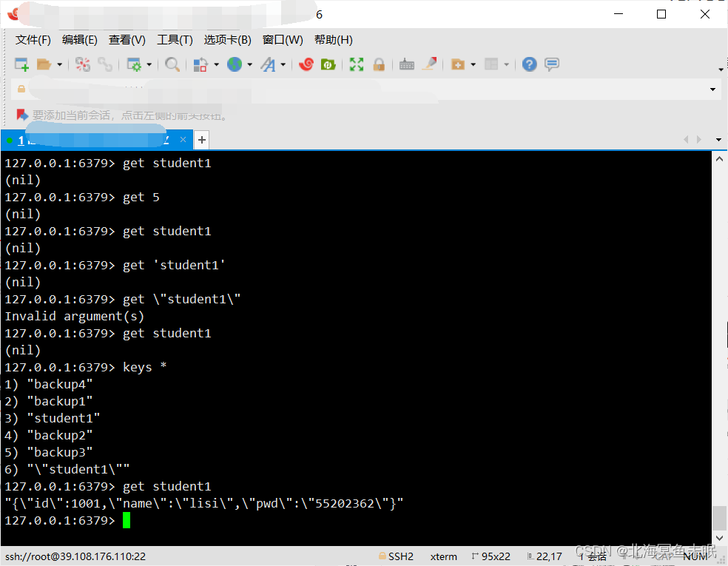The image size is (728, 566).
Task: Click the 22,17 cursor position entry
Action: [545, 556]
